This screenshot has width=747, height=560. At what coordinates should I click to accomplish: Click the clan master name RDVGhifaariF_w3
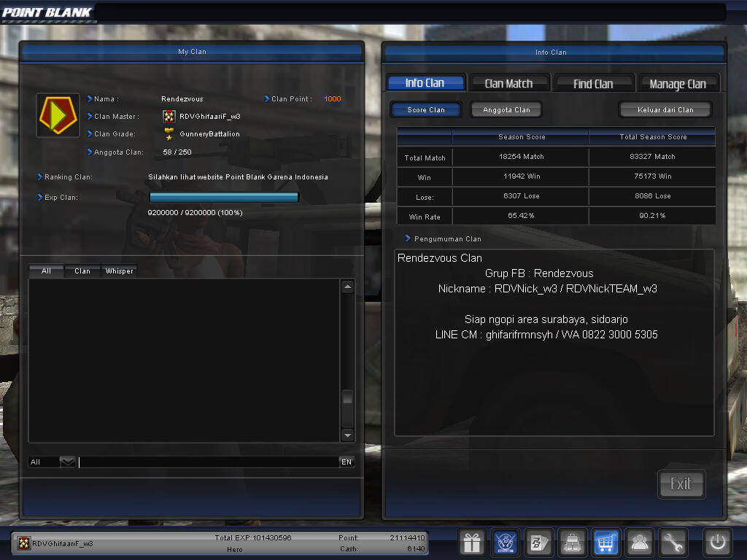point(209,116)
